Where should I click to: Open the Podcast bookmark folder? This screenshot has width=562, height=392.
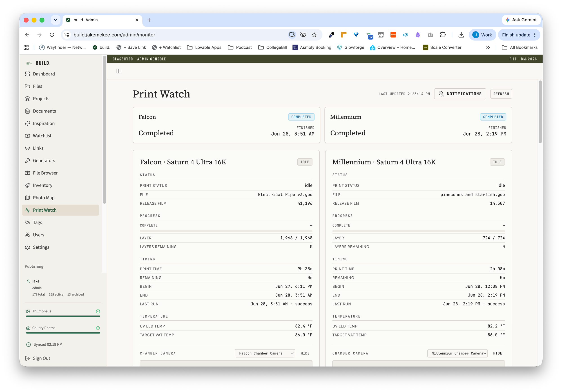tap(240, 47)
